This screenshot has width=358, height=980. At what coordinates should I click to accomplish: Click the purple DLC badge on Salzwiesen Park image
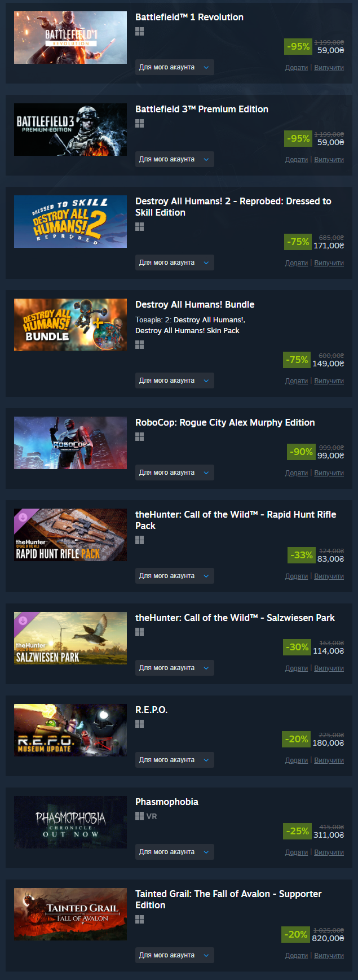coord(23,620)
